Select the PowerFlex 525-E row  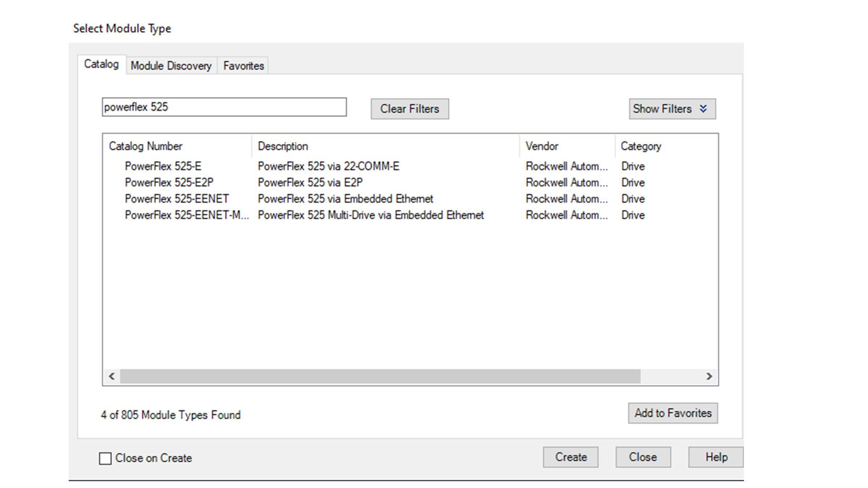click(410, 166)
